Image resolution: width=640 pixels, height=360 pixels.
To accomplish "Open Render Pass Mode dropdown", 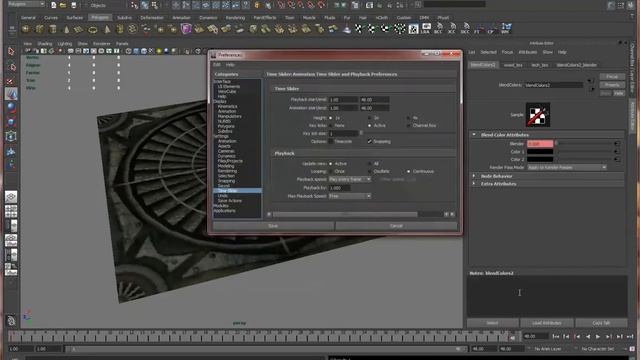I will [567, 167].
